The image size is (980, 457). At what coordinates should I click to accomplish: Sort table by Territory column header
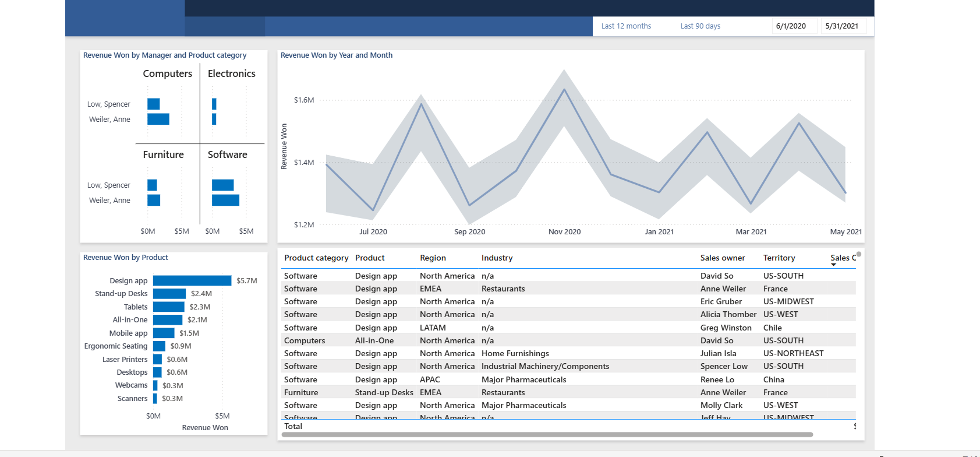(x=779, y=258)
